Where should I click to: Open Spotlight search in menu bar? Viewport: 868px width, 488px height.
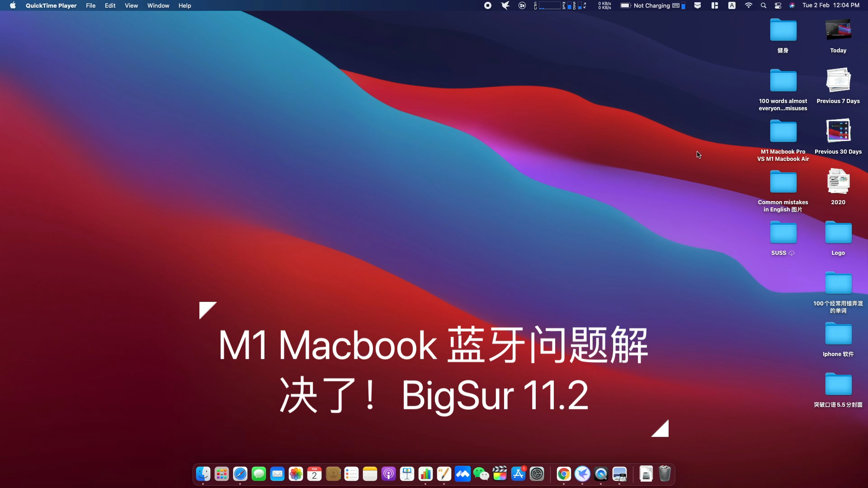tap(764, 5)
